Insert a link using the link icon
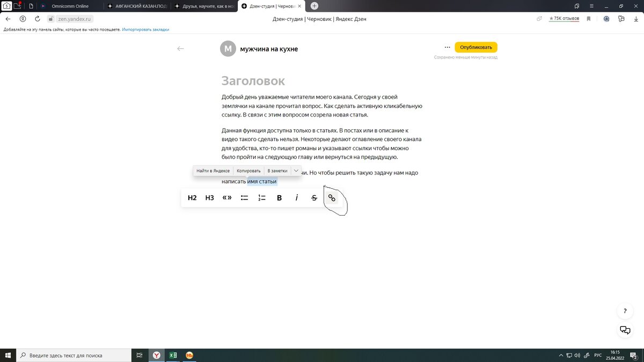 (x=332, y=197)
